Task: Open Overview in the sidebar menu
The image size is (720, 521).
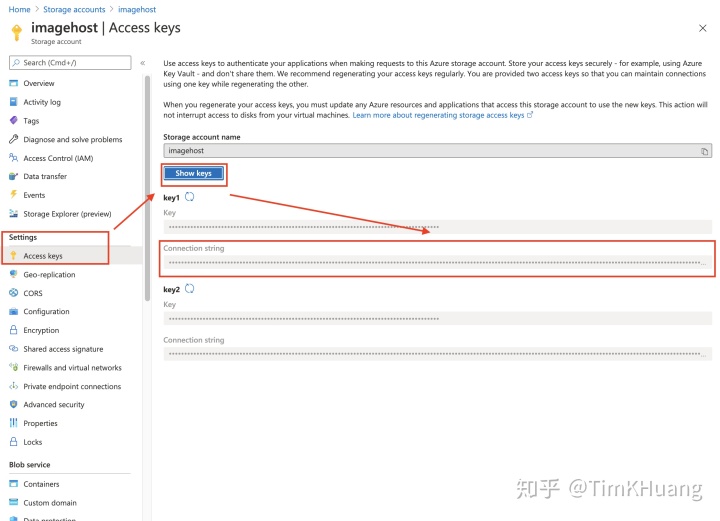Action: coord(39,83)
